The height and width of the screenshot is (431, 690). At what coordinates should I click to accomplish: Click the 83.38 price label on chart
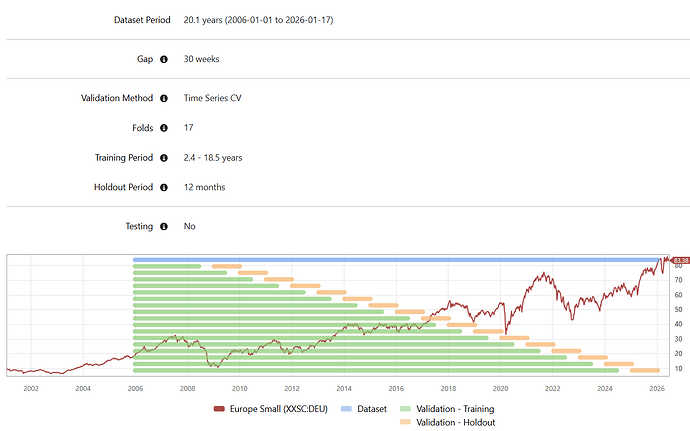pos(680,261)
